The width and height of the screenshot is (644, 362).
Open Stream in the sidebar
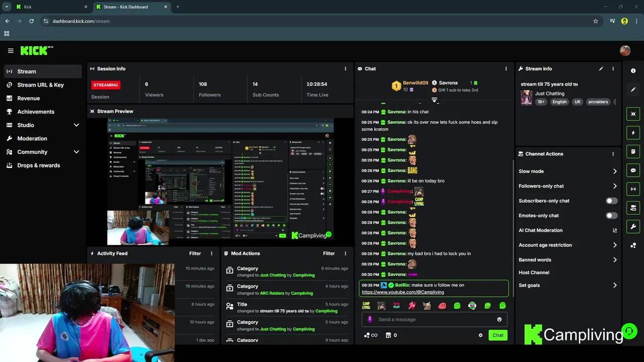[x=43, y=71]
